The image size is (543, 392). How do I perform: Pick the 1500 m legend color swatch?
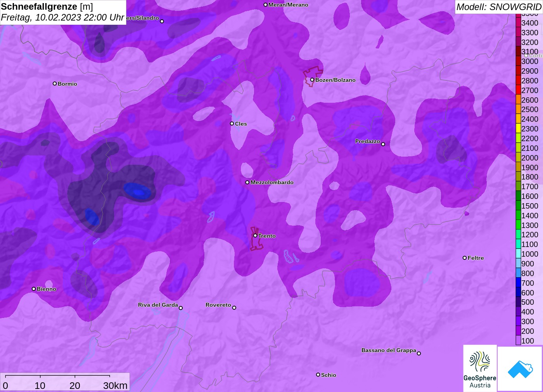[518, 205]
